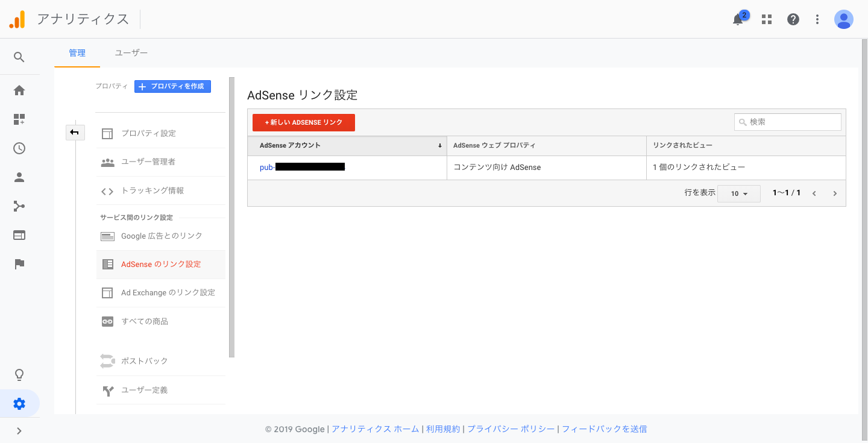Go to Home in left sidebar

[19, 90]
